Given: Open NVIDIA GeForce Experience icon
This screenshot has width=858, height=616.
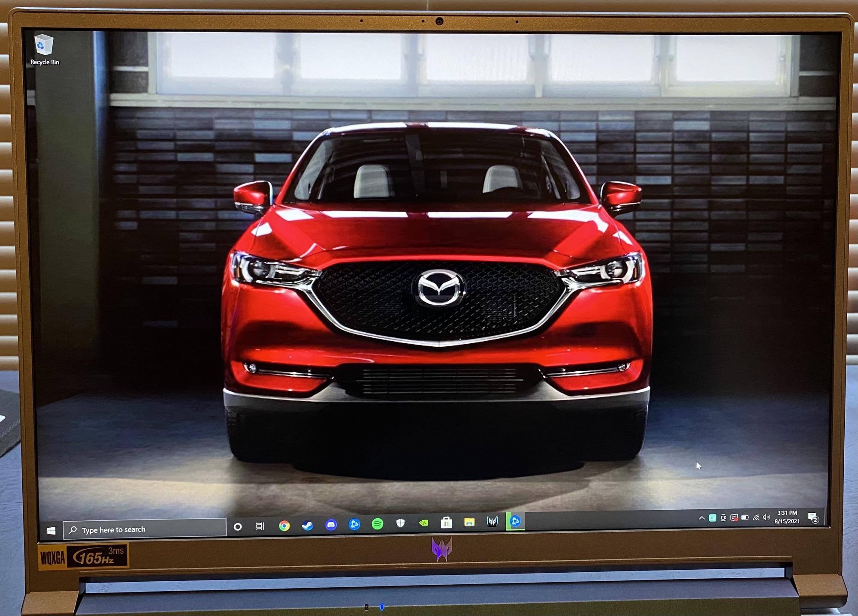Looking at the screenshot, I should pos(423,523).
